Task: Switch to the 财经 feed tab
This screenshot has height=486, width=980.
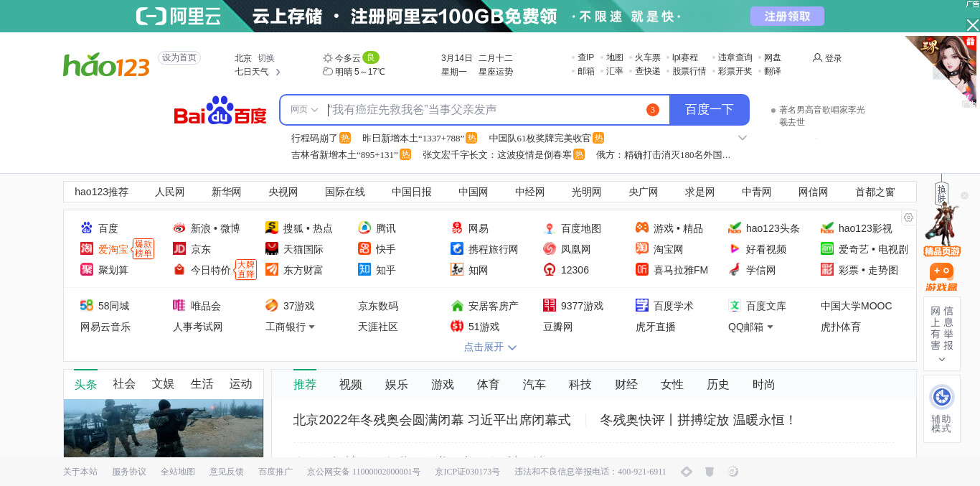Action: coord(626,385)
